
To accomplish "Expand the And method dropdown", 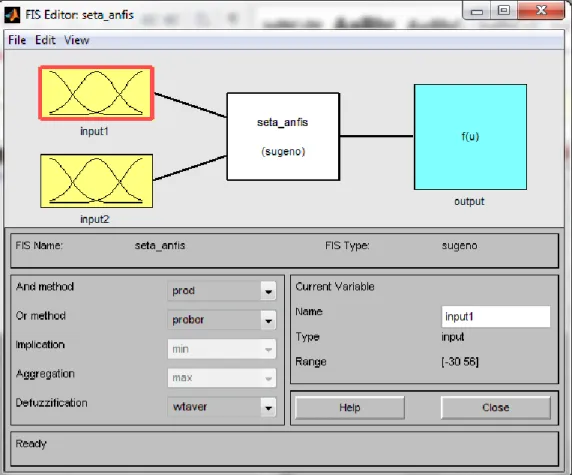I will click(x=221, y=291).
